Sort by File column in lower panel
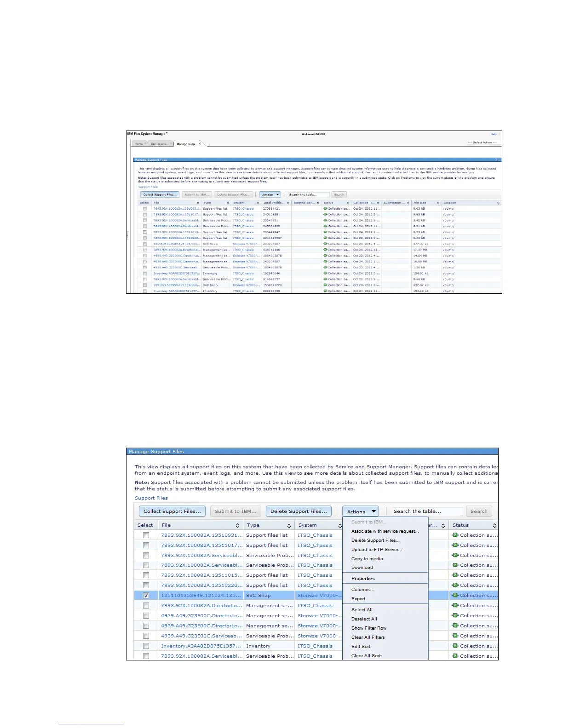 click(x=237, y=525)
